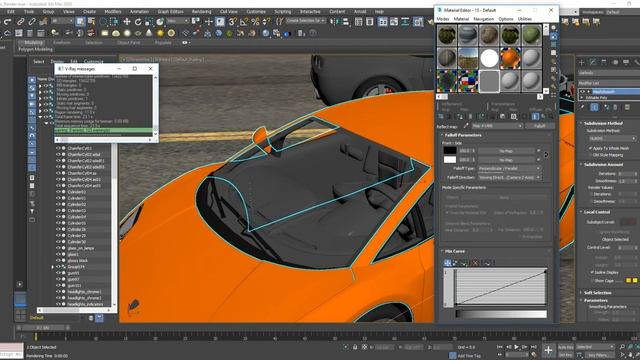Toggle Isoline Display checkbox
This screenshot has width=640, height=360.
592,272
